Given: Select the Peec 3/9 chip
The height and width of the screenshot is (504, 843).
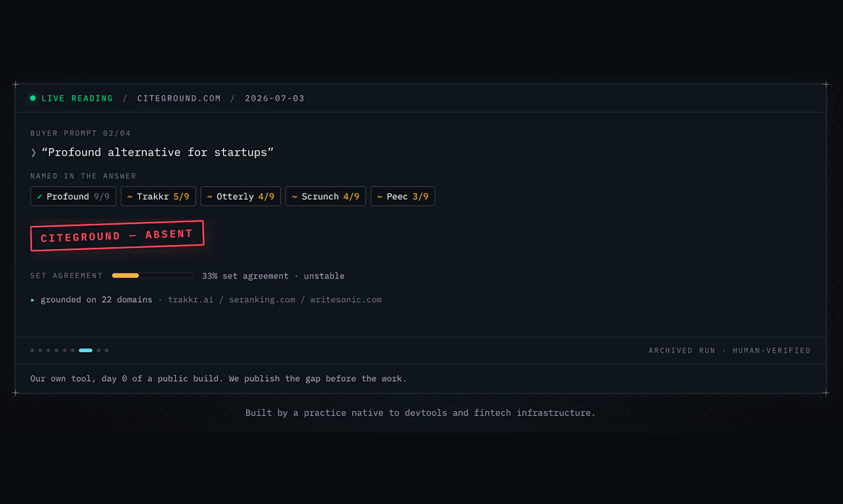Looking at the screenshot, I should tap(403, 196).
